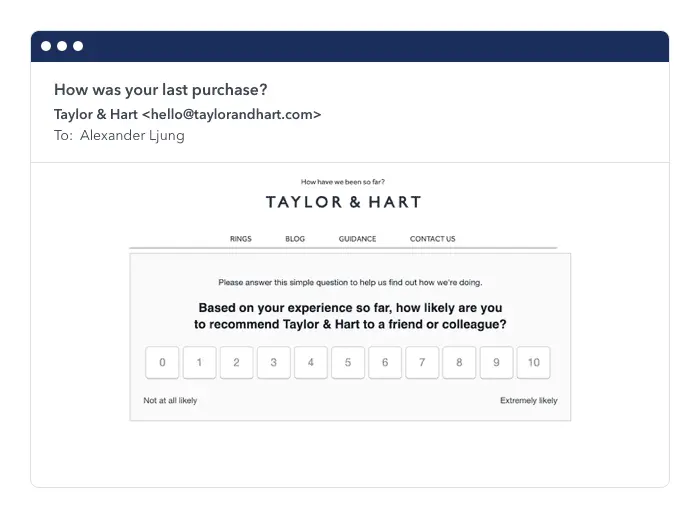700x518 pixels.
Task: Pick the 7 rating box
Action: pos(422,363)
